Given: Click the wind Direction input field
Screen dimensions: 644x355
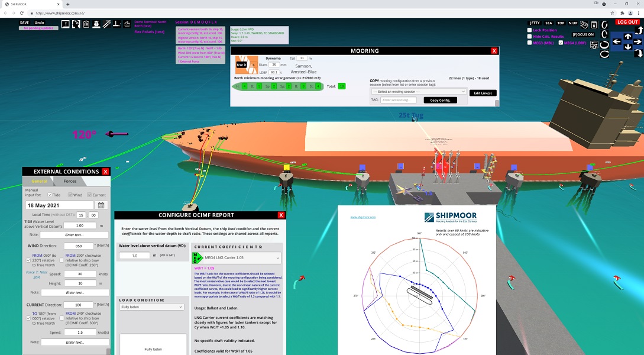Looking at the screenshot, I should coord(79,246).
